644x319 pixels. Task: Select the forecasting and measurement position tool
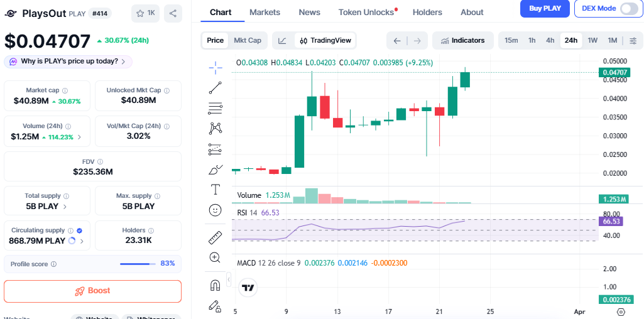[216, 149]
